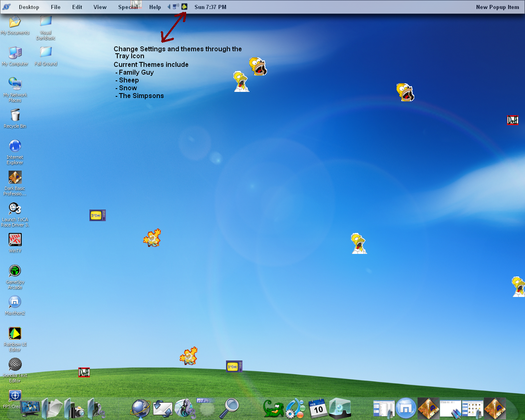Open the Fall Ground folder

tap(46, 56)
